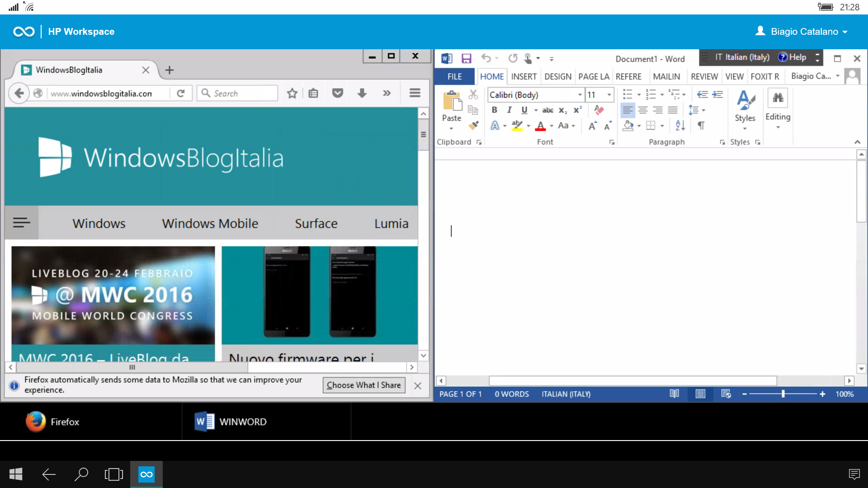Click the Clear All Formatting icon

click(x=599, y=110)
